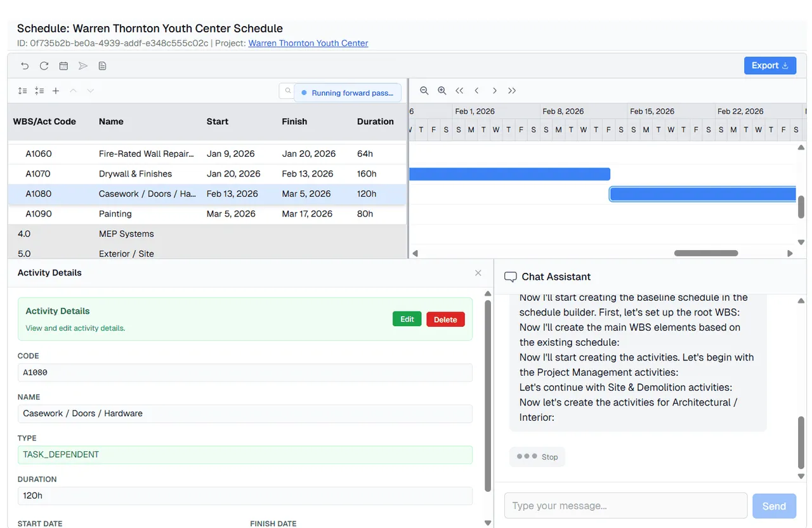Close the Activity Details panel
The image size is (812, 528).
[x=478, y=273]
